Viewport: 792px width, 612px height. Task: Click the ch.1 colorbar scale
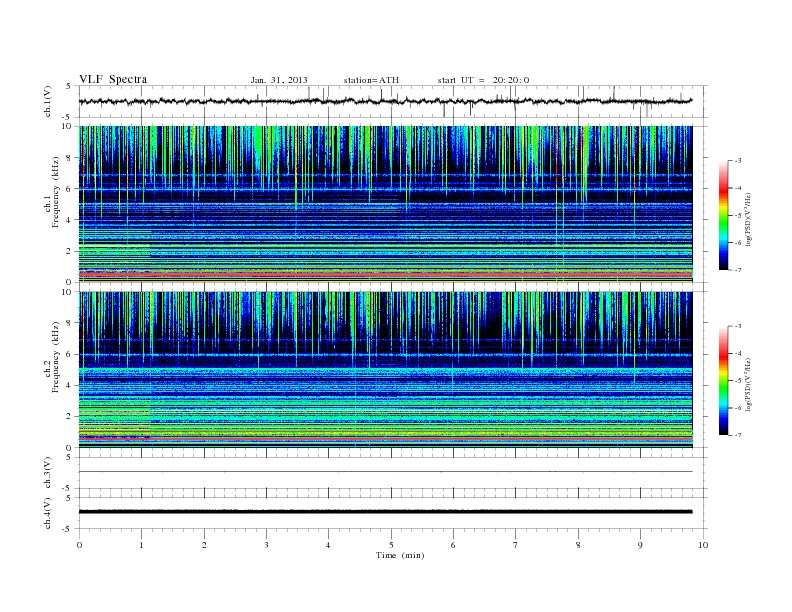[723, 216]
